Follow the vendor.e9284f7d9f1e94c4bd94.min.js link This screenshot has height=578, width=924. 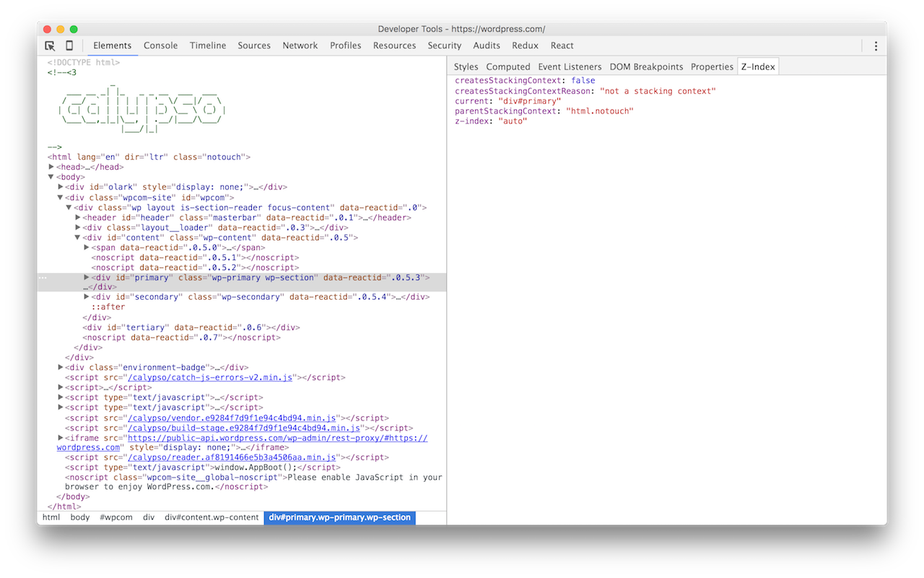click(232, 418)
